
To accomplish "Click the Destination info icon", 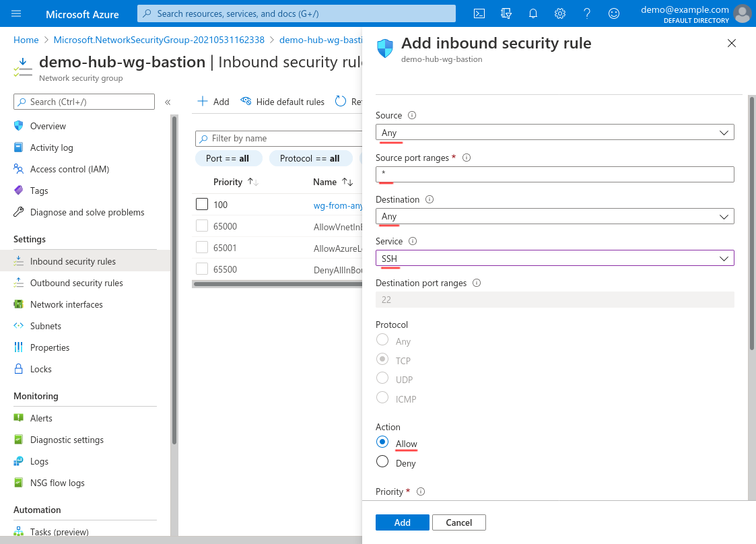I will coord(429,199).
